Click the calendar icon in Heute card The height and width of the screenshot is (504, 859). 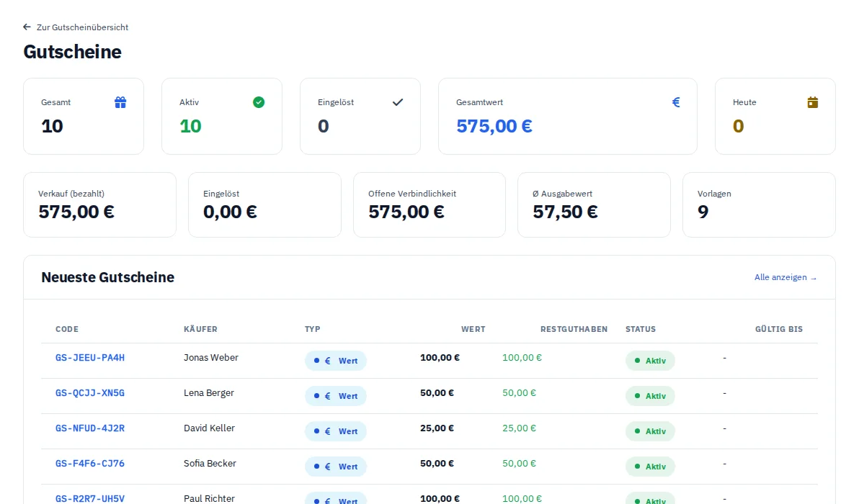tap(812, 102)
